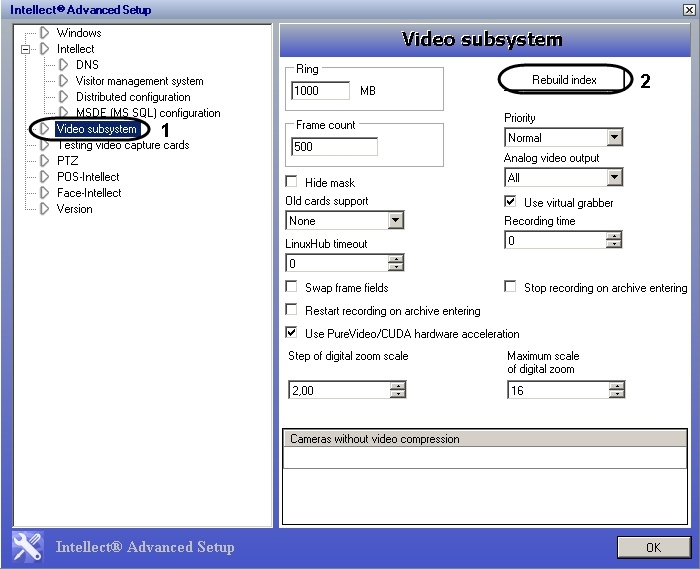Collapse the Intellect tree branch
This screenshot has width=700, height=569.
[x=25, y=49]
